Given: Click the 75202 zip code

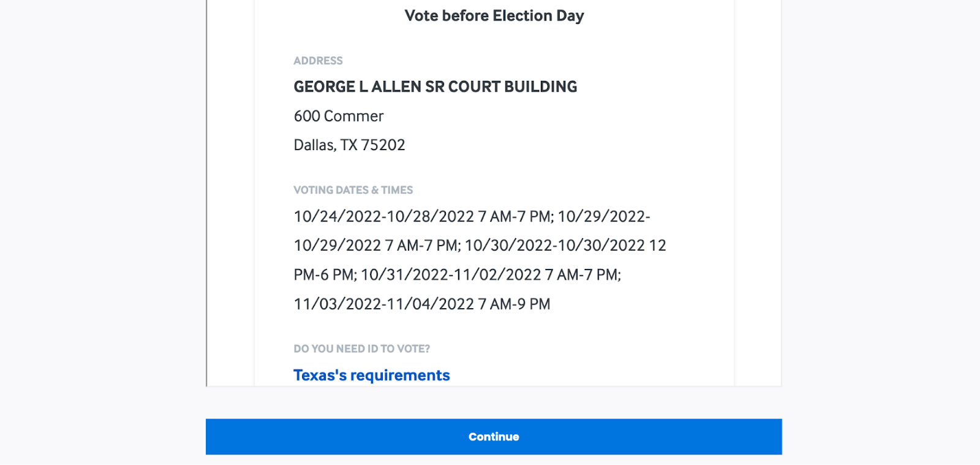Looking at the screenshot, I should 383,145.
